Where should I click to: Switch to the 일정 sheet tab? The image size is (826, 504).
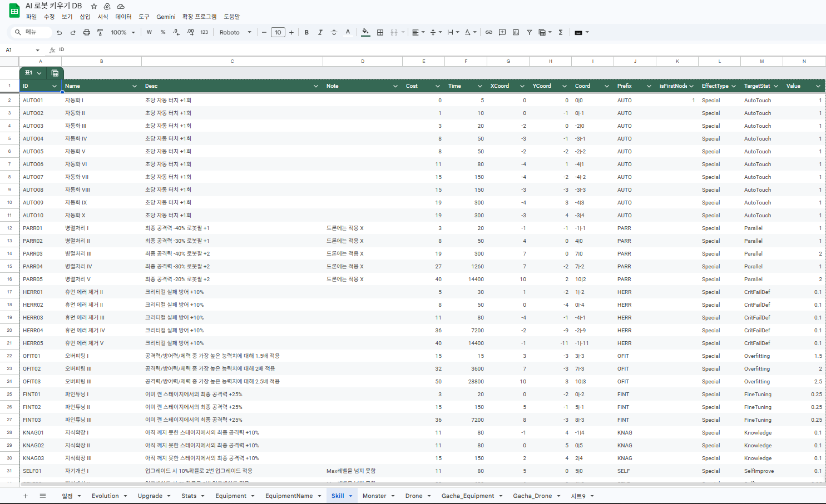(71, 496)
